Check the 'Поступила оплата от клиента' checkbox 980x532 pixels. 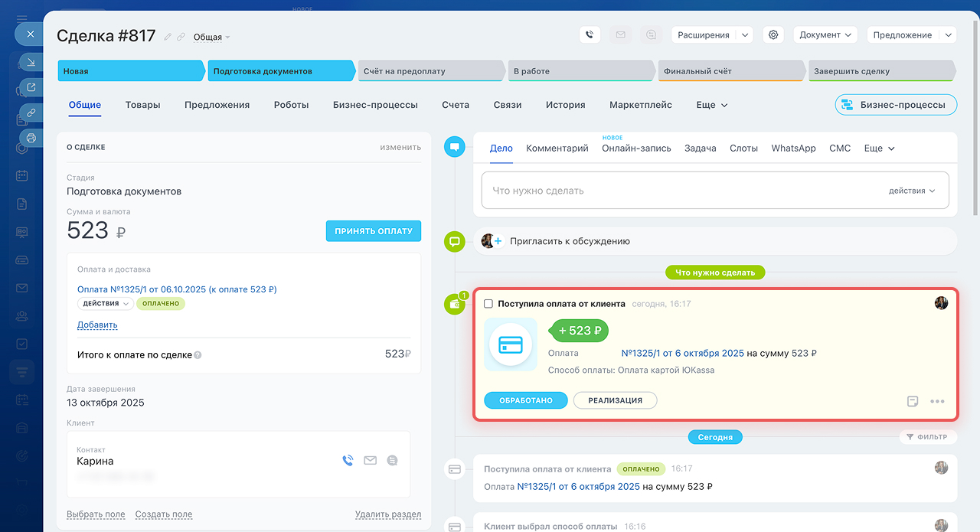click(488, 304)
